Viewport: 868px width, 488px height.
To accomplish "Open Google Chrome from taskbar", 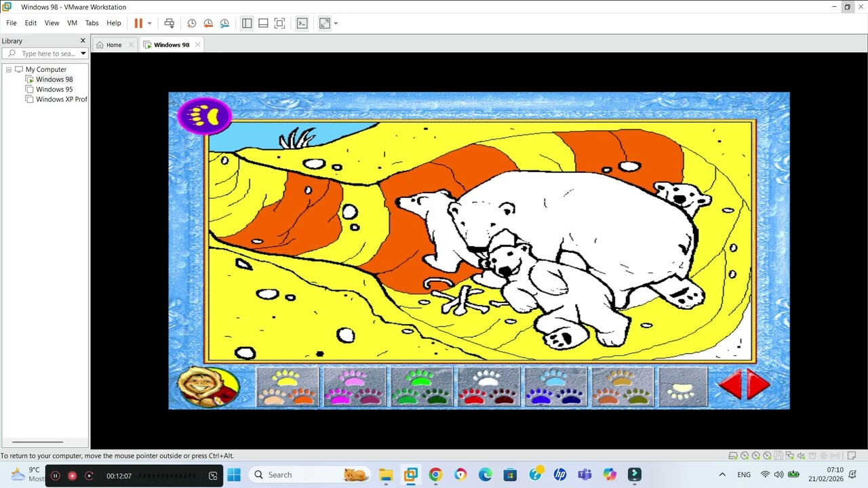I will coord(435,474).
